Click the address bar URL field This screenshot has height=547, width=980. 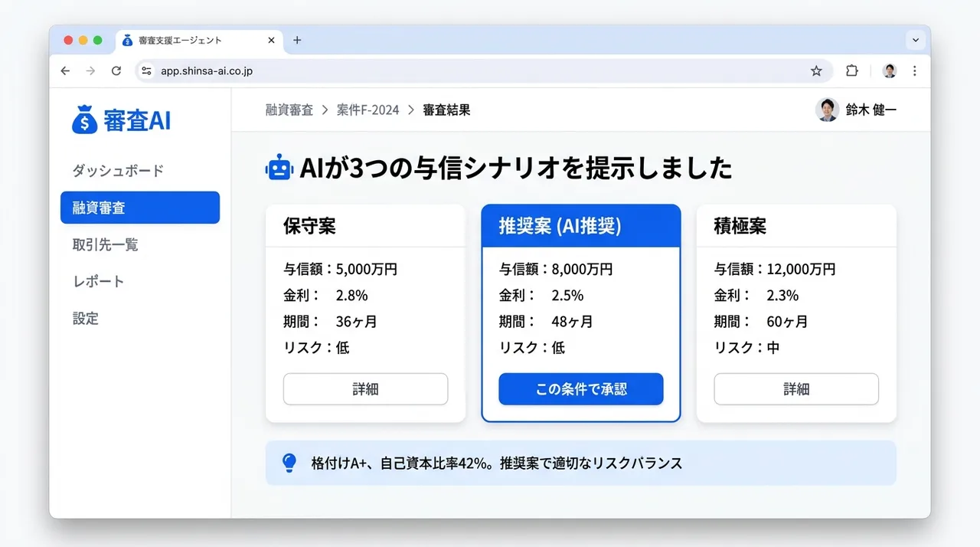tap(482, 70)
